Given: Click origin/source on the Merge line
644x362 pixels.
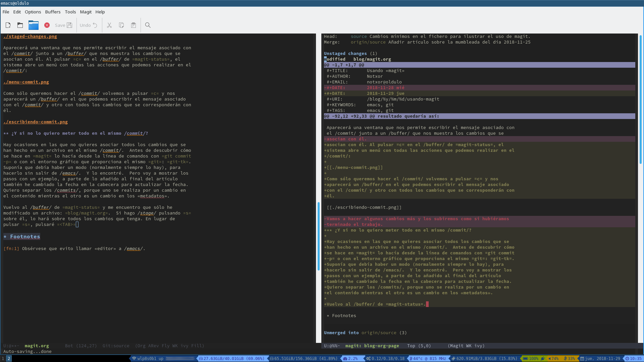Looking at the screenshot, I should [x=368, y=42].
